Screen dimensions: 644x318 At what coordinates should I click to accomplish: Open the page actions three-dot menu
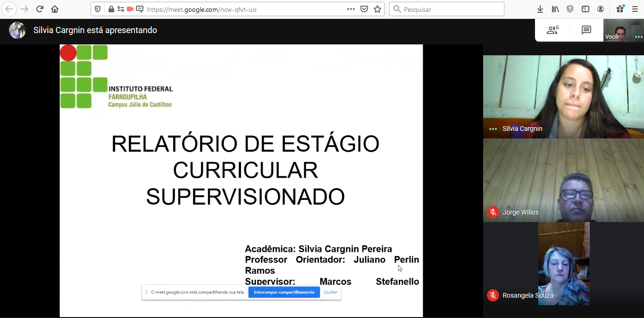pyautogui.click(x=351, y=9)
